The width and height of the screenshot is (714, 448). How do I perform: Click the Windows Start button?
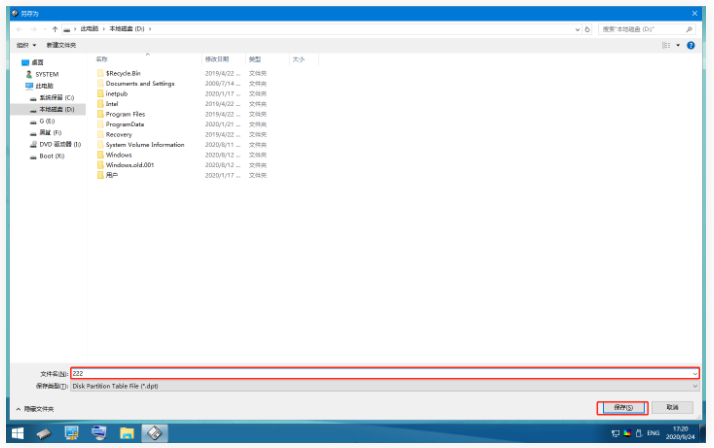click(17, 433)
